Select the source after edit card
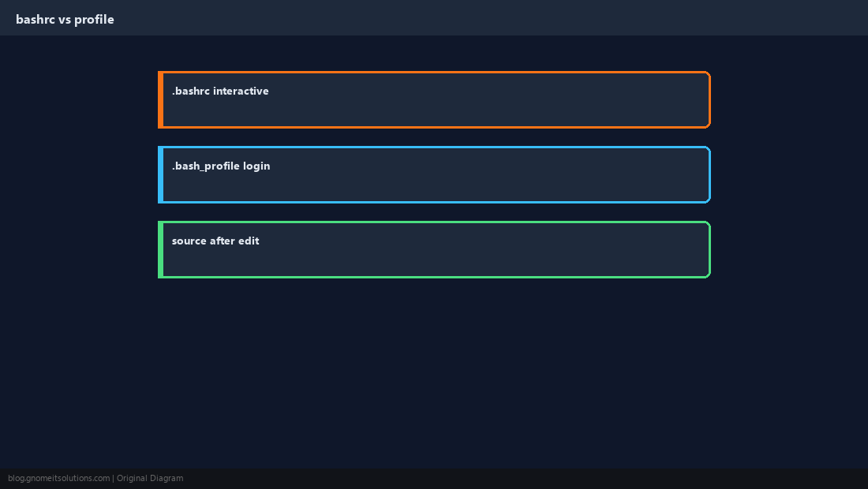 pyautogui.click(x=434, y=249)
